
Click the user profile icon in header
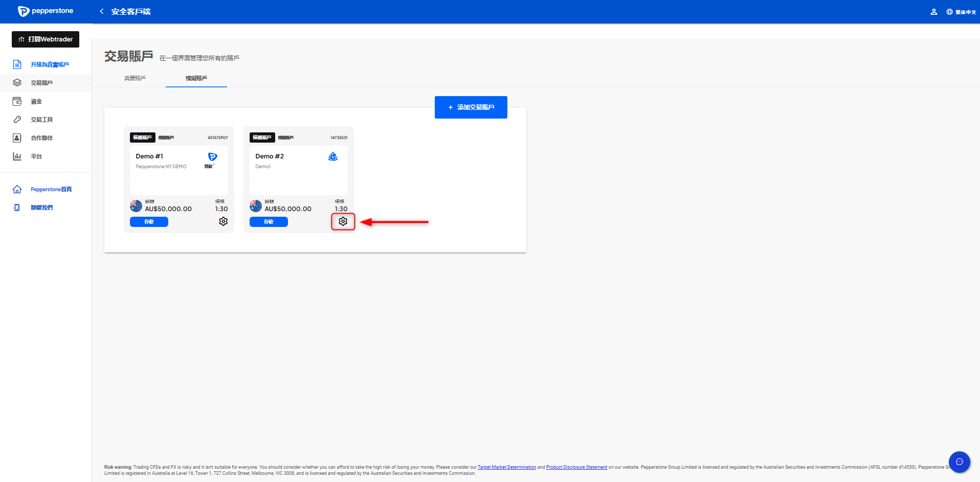[933, 12]
